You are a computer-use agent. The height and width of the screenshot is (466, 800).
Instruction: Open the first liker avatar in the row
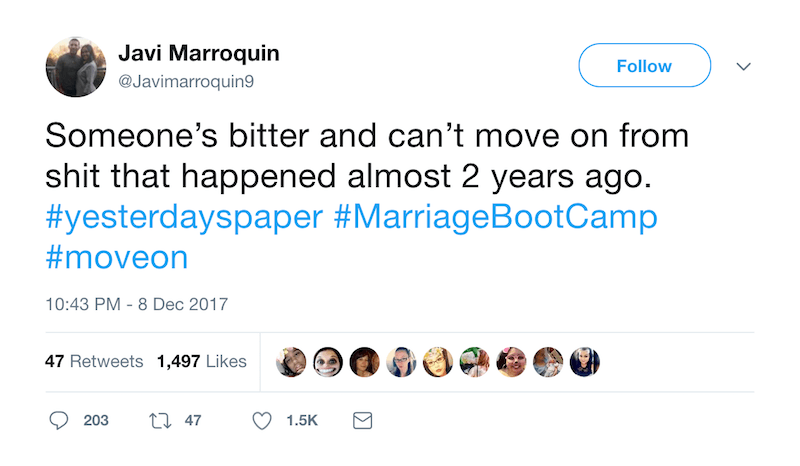point(291,362)
